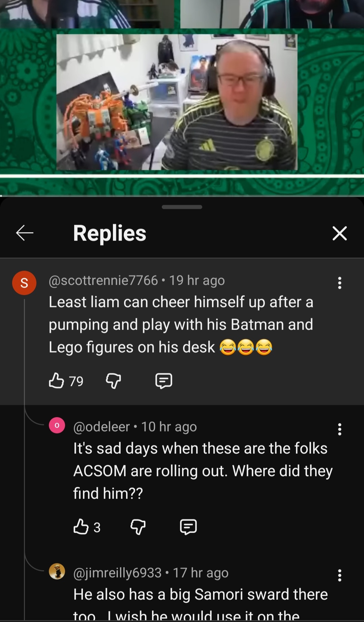Tap the @jimreilly6933 username
Viewport: 364px width, 622px height.
click(117, 573)
